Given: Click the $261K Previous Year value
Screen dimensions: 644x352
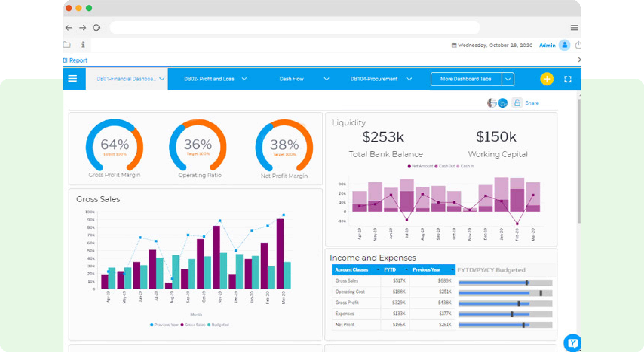Looking at the screenshot, I should coord(445,325).
